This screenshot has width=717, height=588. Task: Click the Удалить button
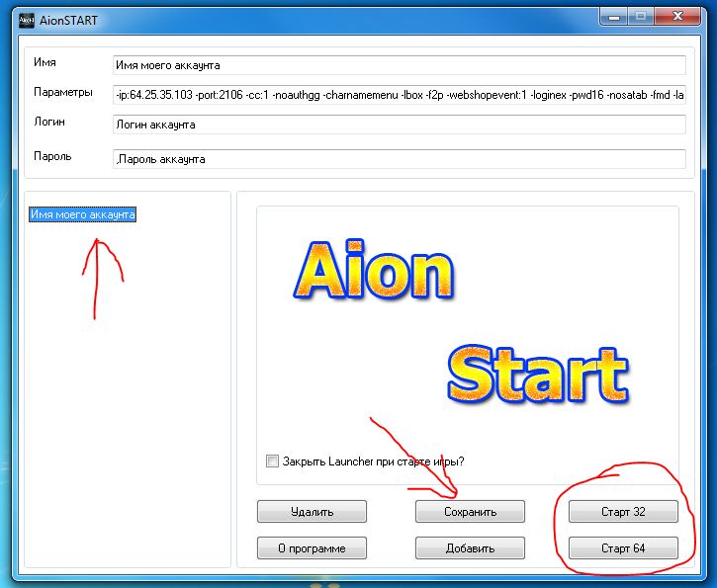[312, 511]
